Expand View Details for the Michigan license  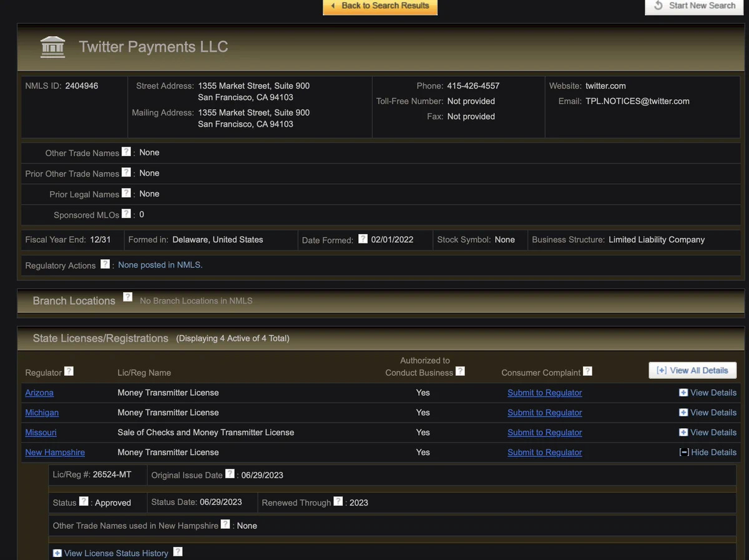coord(708,413)
